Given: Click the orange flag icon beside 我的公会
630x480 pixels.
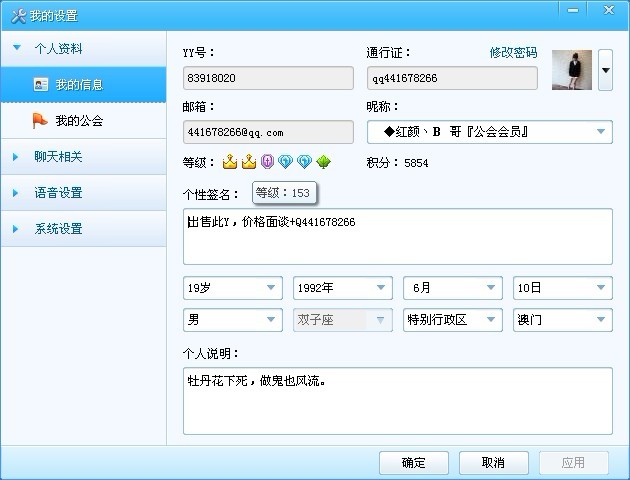Looking at the screenshot, I should (40, 121).
